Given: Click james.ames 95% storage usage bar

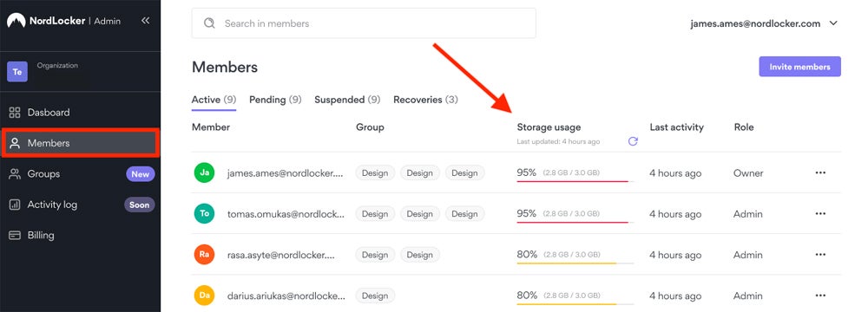Looking at the screenshot, I should (x=575, y=181).
